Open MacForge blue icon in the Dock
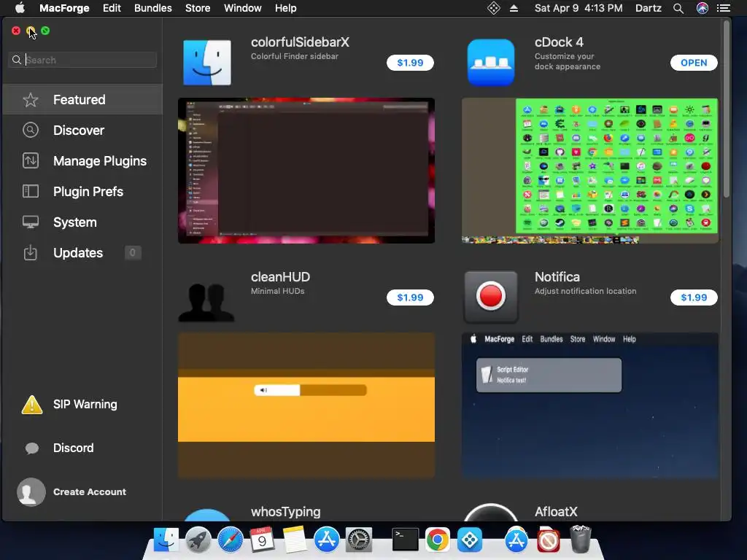Image resolution: width=747 pixels, height=560 pixels. (470, 540)
